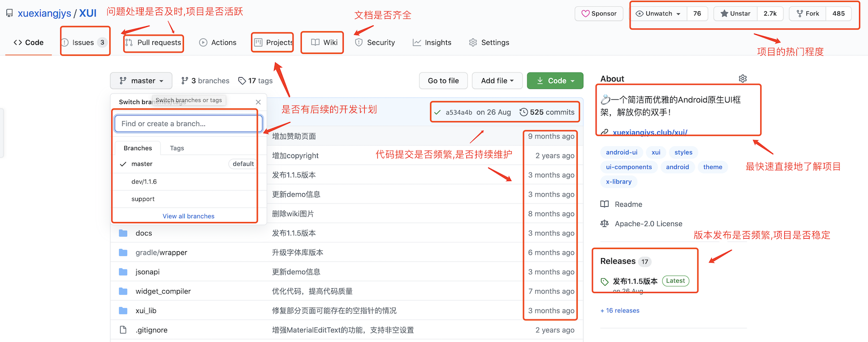
Task: Open the About settings gear
Action: click(743, 79)
